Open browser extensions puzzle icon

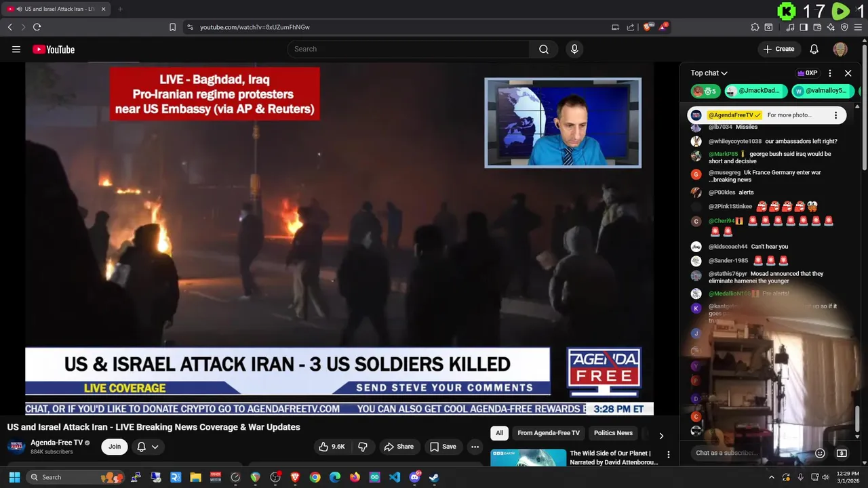[x=755, y=27]
